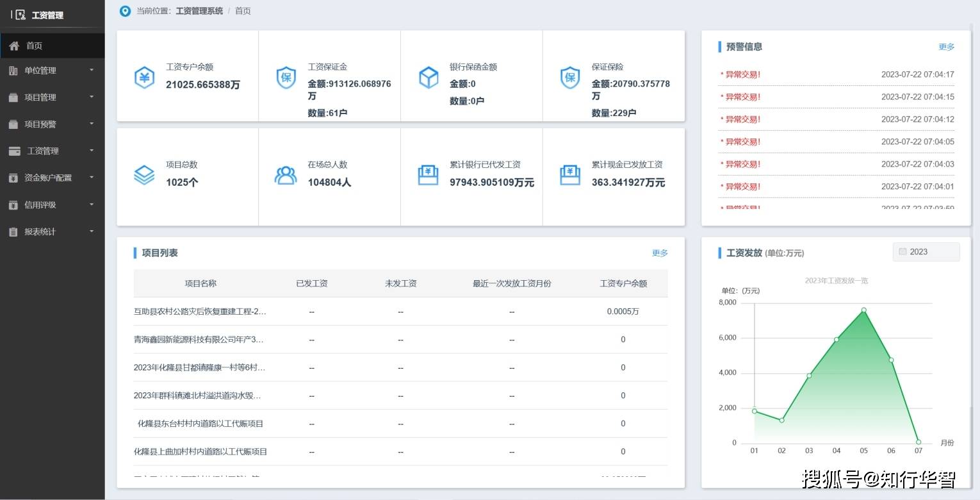Select row 化隆县上曲加村村内道路以工代赈项目

[x=400, y=452]
